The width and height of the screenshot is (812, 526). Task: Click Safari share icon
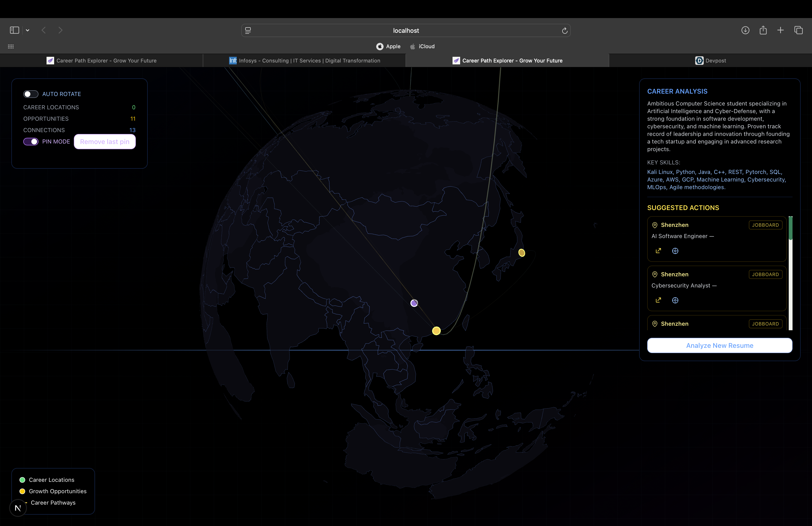[763, 30]
